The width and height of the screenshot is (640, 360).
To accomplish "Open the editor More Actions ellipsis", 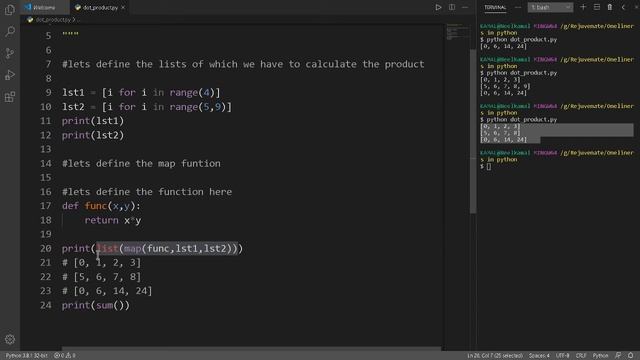I will tap(465, 7).
